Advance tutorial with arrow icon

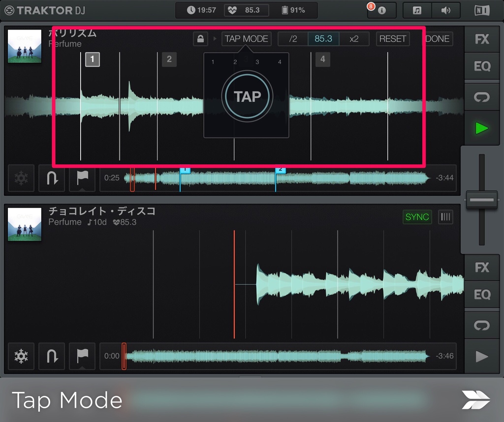pyautogui.click(x=476, y=400)
